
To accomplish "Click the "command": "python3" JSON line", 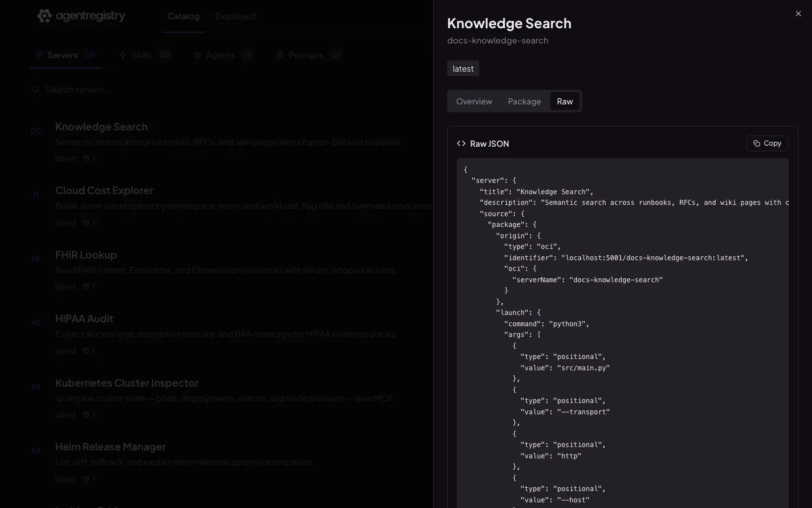I will pos(546,323).
